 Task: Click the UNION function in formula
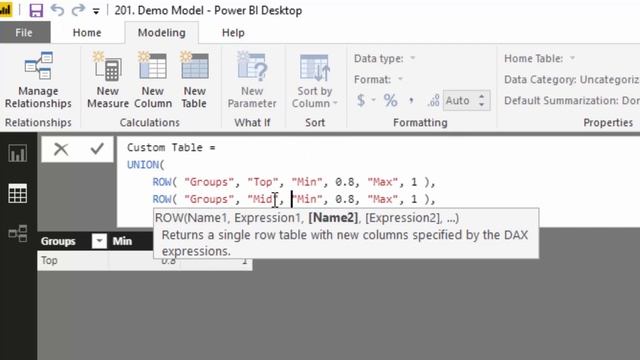tap(143, 164)
